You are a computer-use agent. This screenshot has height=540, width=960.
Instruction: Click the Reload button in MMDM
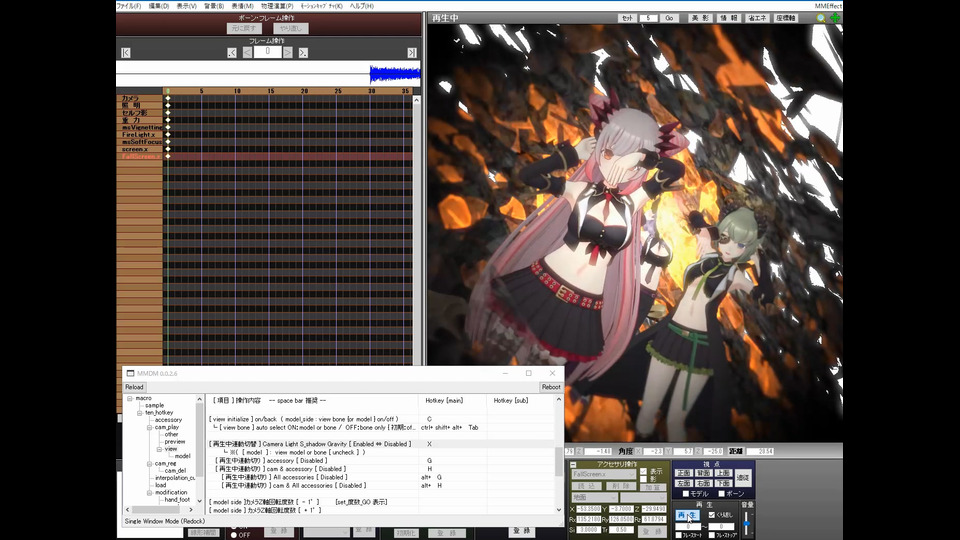pos(134,387)
